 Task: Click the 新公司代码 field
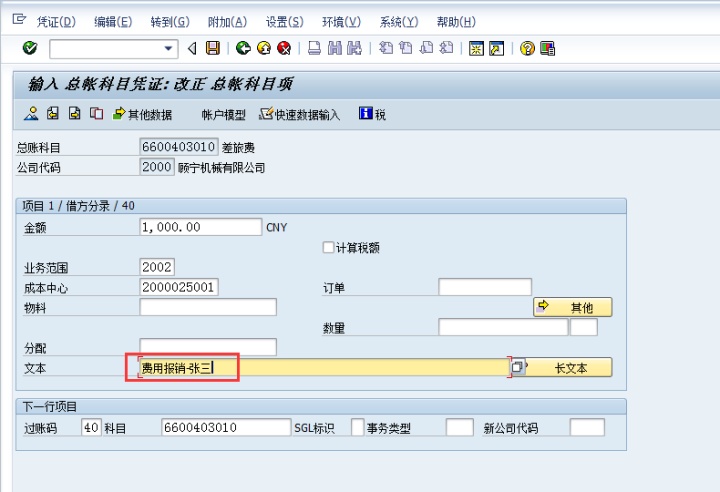pyautogui.click(x=587, y=427)
